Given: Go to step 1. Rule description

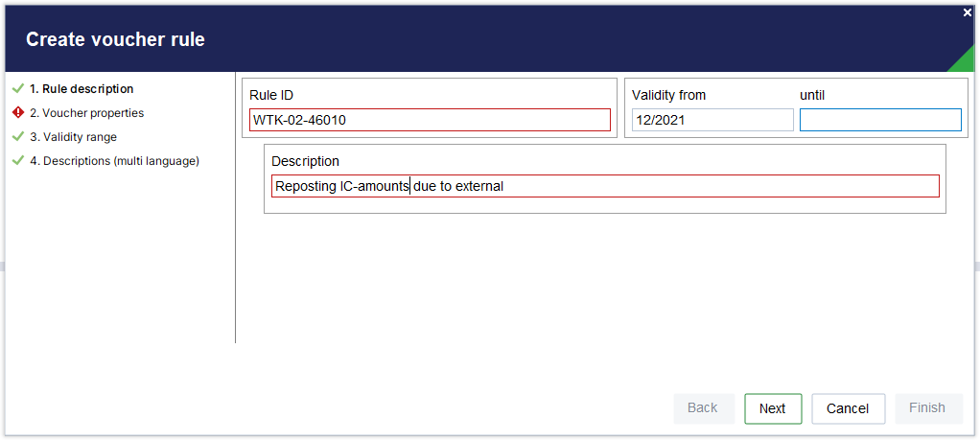Looking at the screenshot, I should point(82,89).
